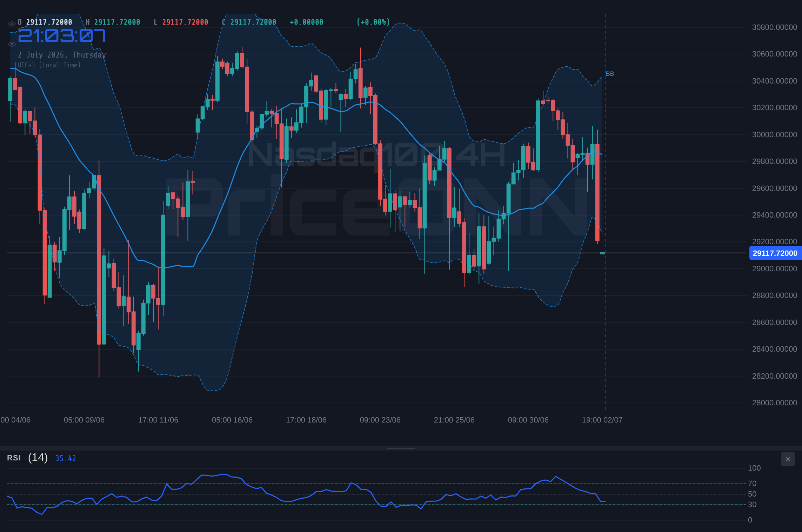Viewport: 802px width, 532px height.
Task: Click the RSI scale label 100
Action: [754, 468]
